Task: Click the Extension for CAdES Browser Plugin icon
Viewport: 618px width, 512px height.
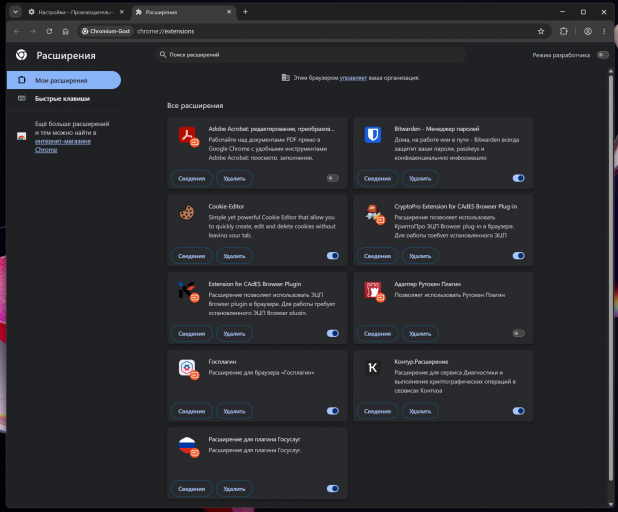Action: coord(188,292)
